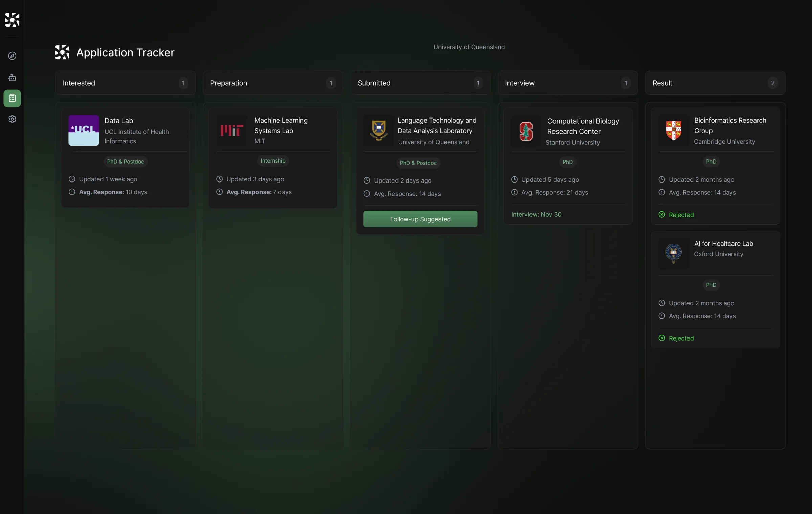The image size is (812, 514).
Task: Click MIT institution text on card
Action: pyautogui.click(x=260, y=141)
